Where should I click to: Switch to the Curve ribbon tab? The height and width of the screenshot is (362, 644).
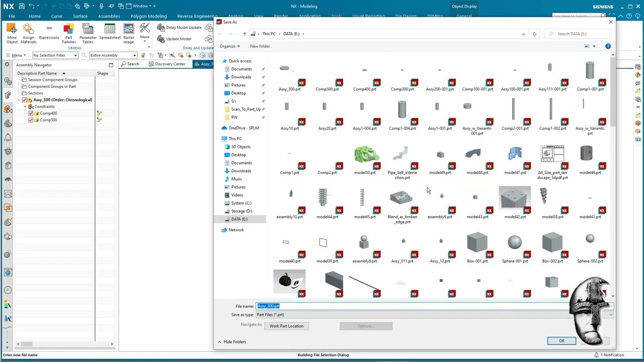pos(57,16)
